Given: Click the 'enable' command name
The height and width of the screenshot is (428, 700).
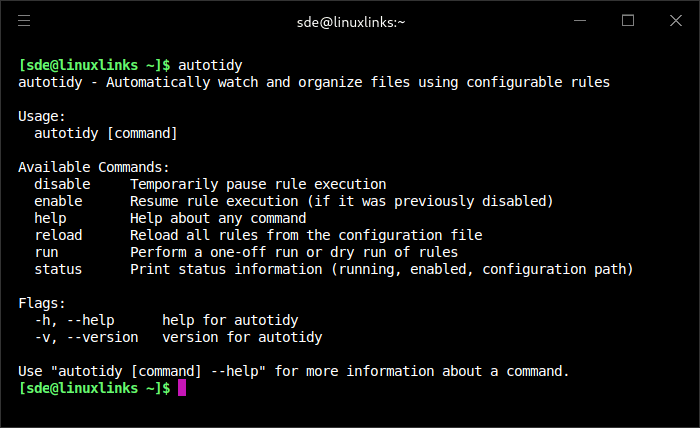Looking at the screenshot, I should click(x=58, y=201).
